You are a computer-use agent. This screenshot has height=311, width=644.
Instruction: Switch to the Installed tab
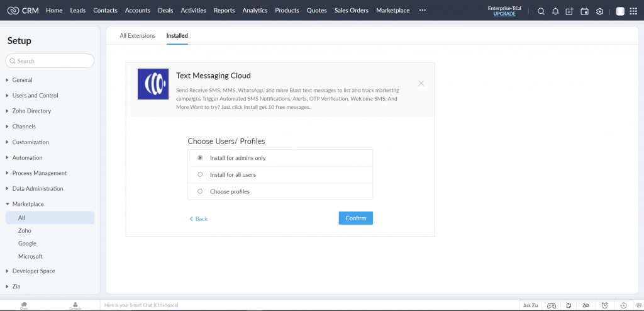click(177, 36)
